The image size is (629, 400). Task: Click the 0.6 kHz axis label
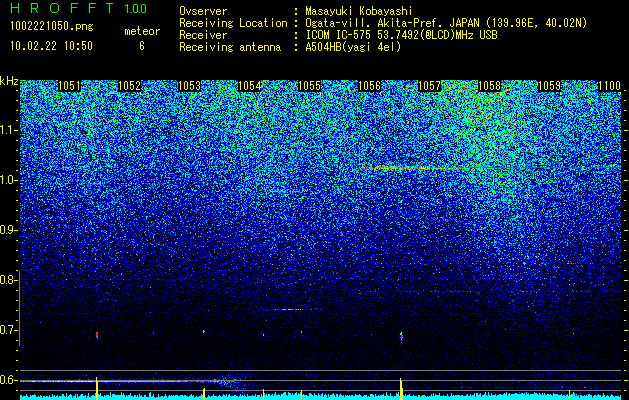click(x=7, y=380)
